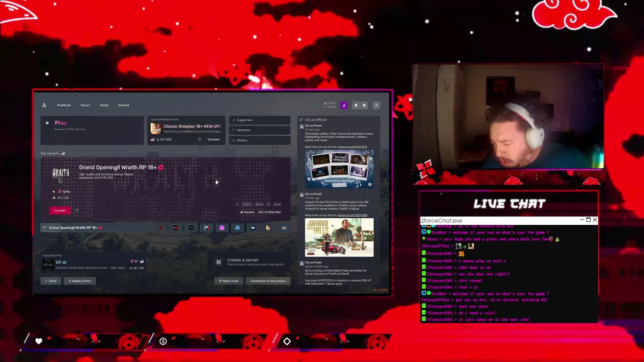Maximize the ZforceChat.exe window

pyautogui.click(x=588, y=220)
